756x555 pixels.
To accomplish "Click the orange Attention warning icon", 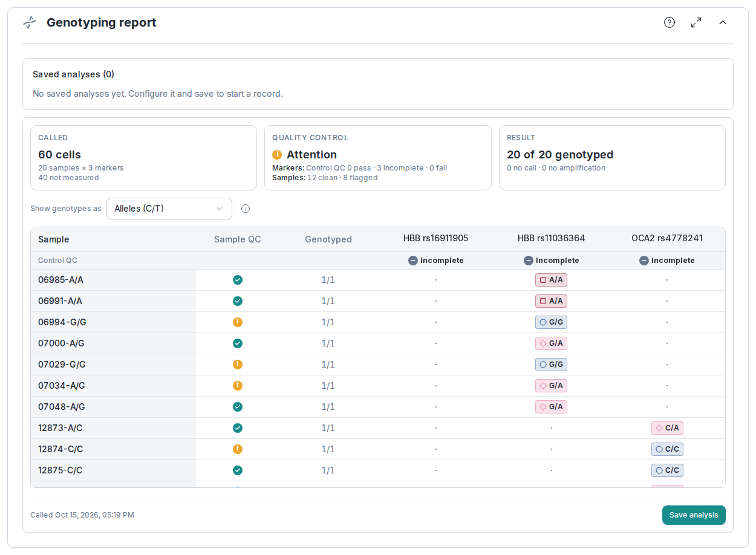I will (277, 155).
